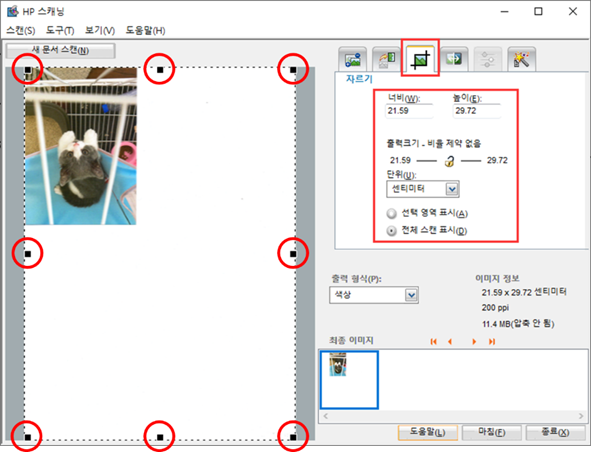Open the first image settings tab icon
Image resolution: width=591 pixels, height=452 pixels.
tap(353, 59)
